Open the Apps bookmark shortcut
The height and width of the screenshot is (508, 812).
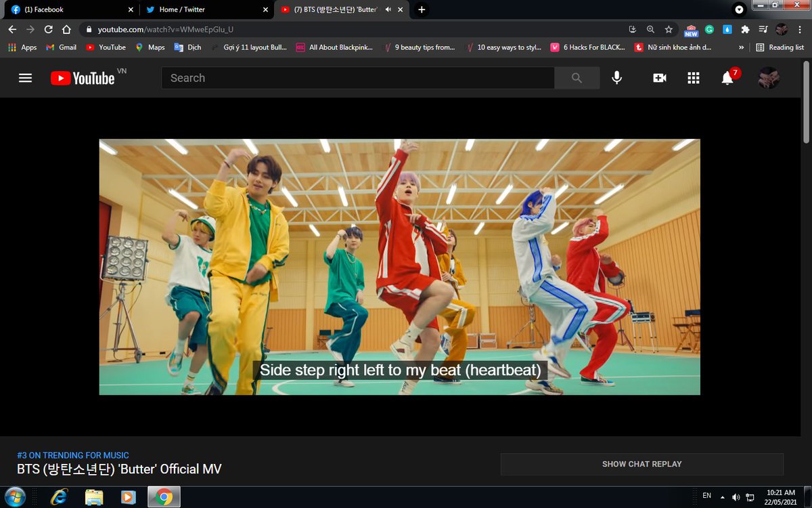22,47
